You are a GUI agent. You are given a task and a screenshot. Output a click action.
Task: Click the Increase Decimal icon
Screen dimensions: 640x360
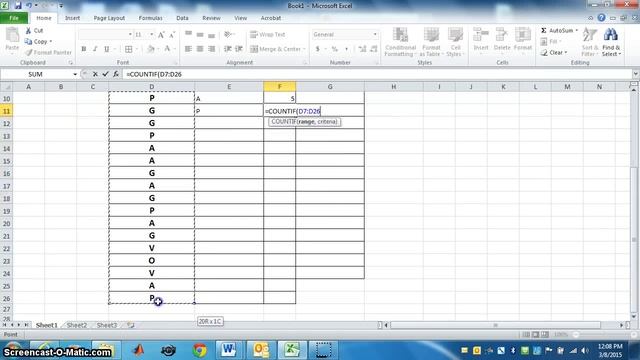[362, 49]
